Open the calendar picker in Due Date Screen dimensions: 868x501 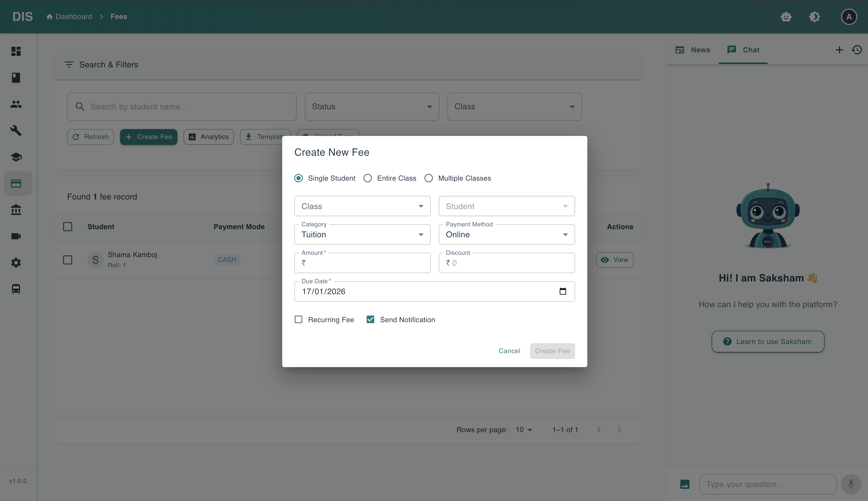[x=563, y=291]
